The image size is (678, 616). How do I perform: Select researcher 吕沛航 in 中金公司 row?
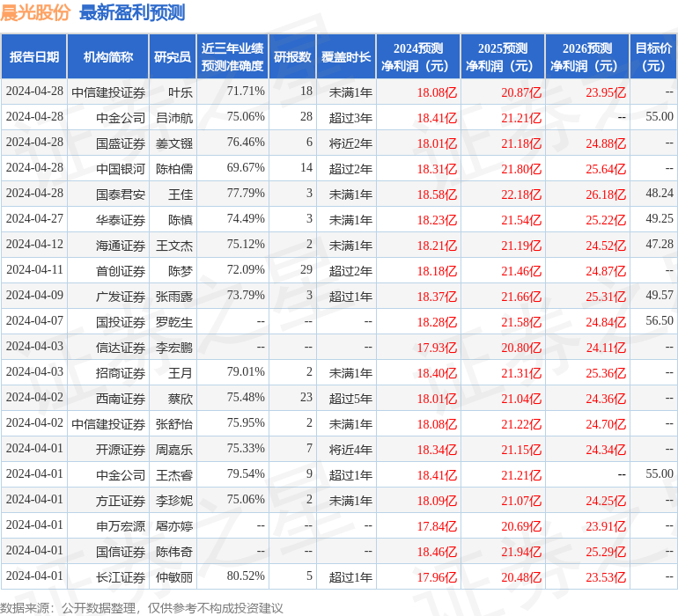[174, 118]
